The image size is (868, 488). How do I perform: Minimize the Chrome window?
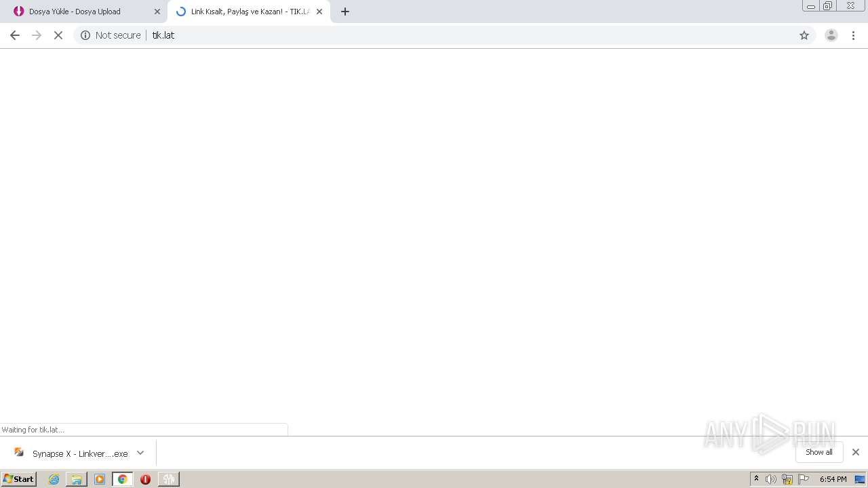click(x=811, y=6)
